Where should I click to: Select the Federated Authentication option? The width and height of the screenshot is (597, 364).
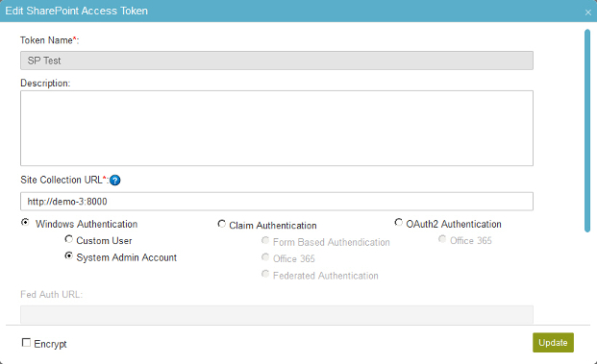tap(265, 275)
